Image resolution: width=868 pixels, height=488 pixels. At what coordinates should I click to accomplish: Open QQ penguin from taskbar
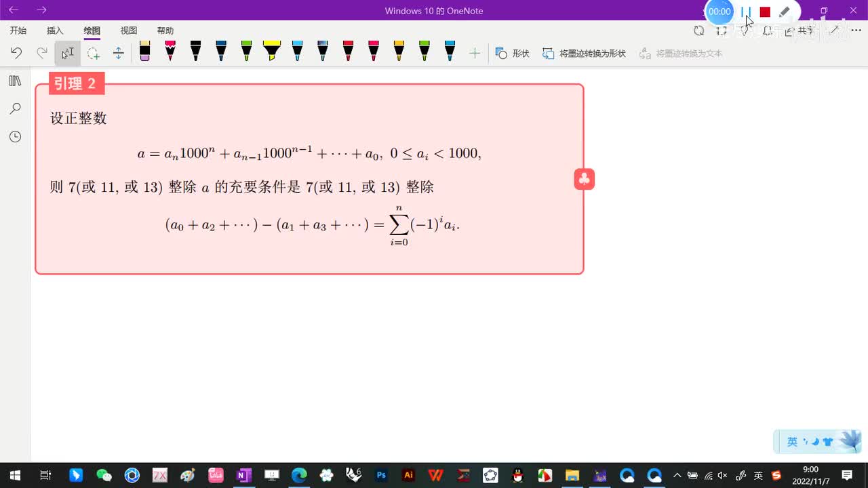517,475
